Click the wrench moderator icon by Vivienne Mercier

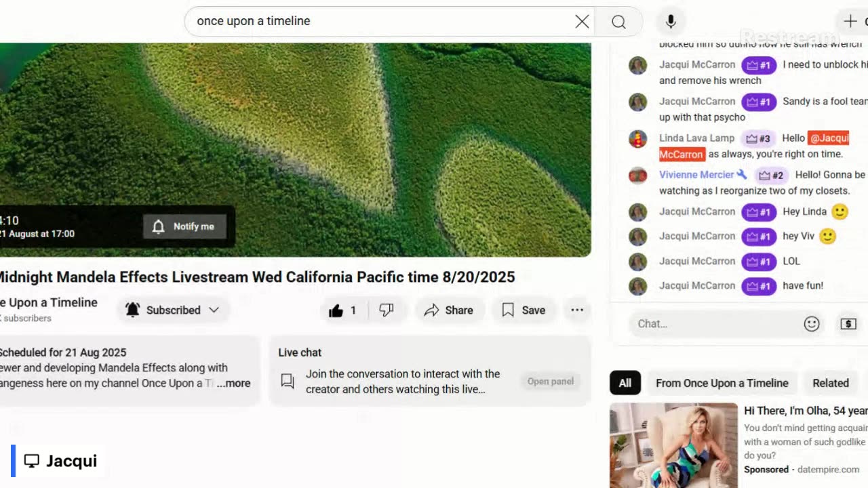[x=742, y=174]
